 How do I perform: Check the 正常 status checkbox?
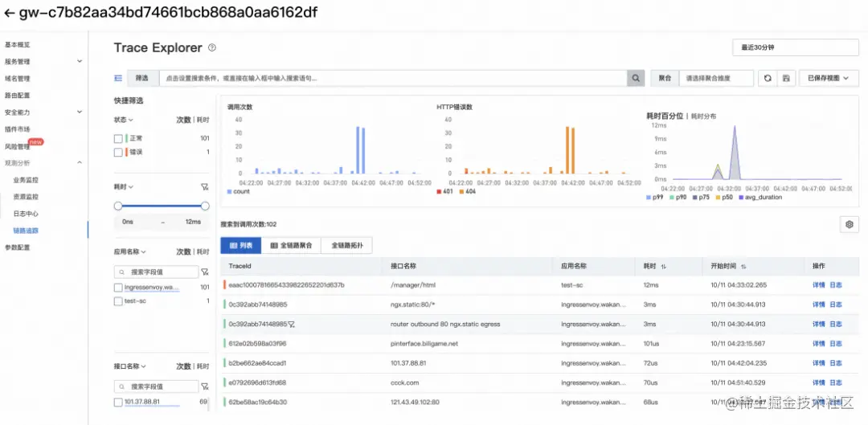118,138
